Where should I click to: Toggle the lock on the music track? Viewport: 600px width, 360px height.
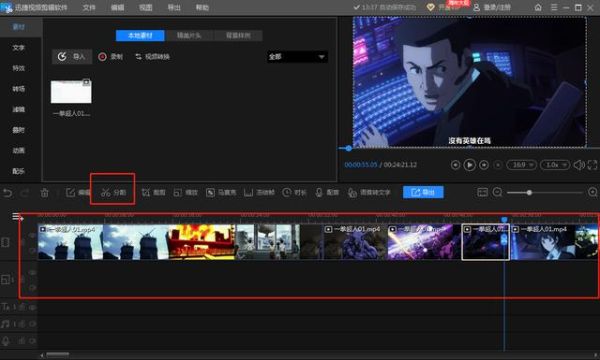[x=22, y=324]
